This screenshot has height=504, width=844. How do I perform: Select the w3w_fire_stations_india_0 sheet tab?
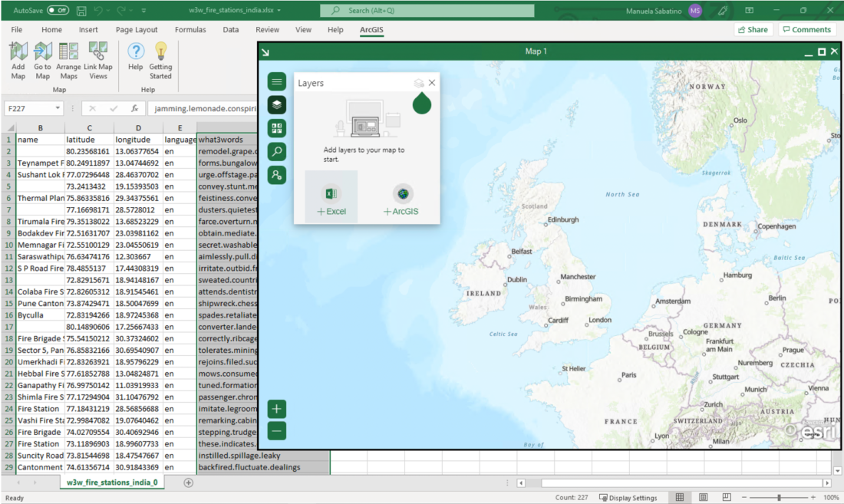tap(112, 483)
